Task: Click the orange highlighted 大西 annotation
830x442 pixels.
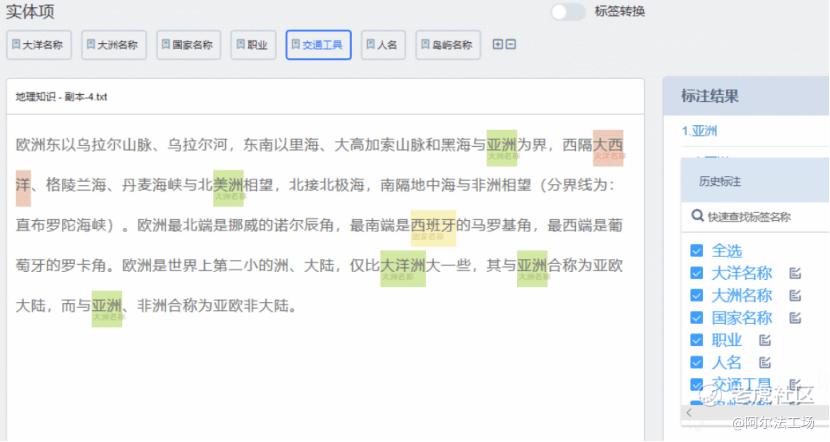Action: click(x=608, y=148)
